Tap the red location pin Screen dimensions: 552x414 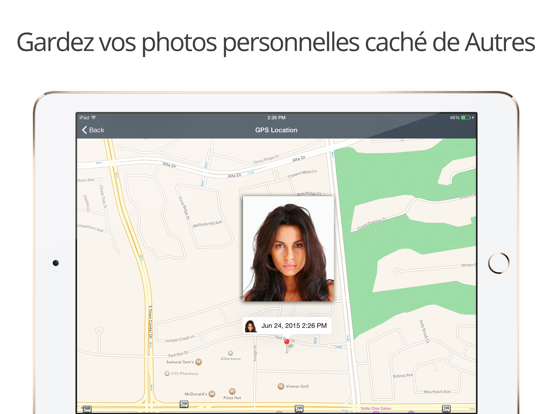287,341
